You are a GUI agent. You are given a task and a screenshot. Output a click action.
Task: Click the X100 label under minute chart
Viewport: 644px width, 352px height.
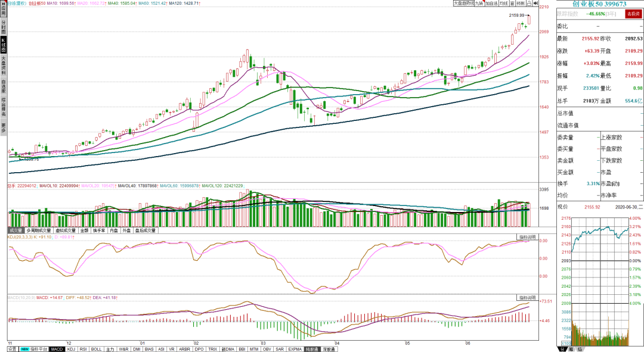(566, 343)
